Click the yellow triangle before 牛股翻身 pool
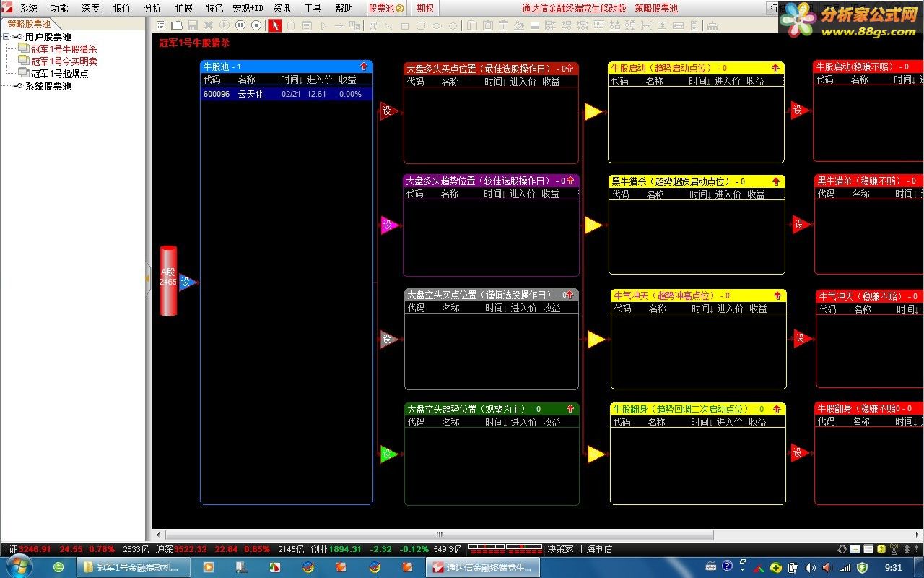Viewport: 924px width, 578px height. pos(596,454)
